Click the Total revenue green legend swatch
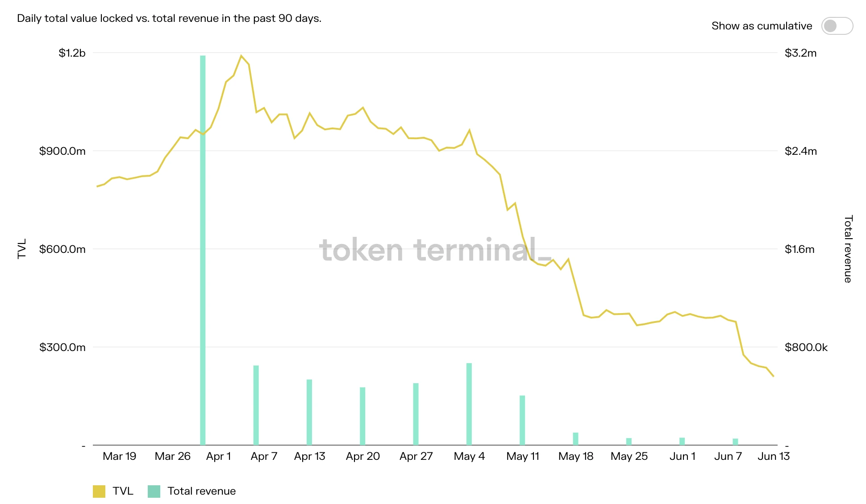 coord(154,491)
